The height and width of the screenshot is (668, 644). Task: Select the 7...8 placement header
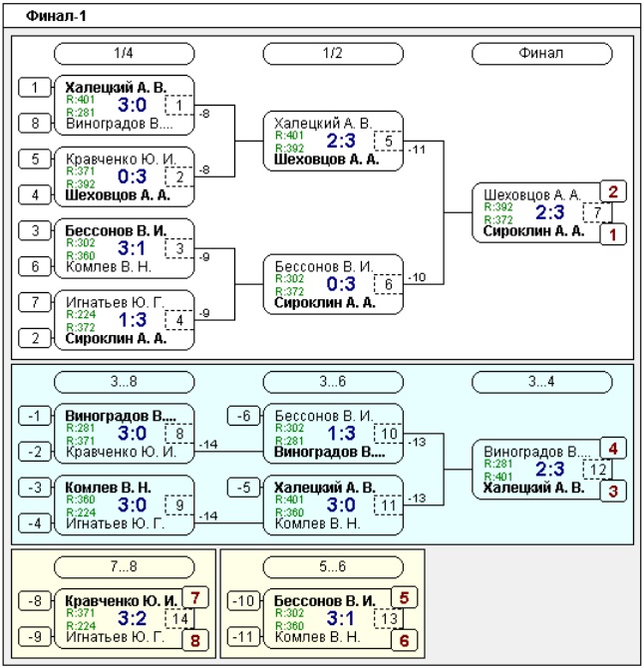pos(124,566)
